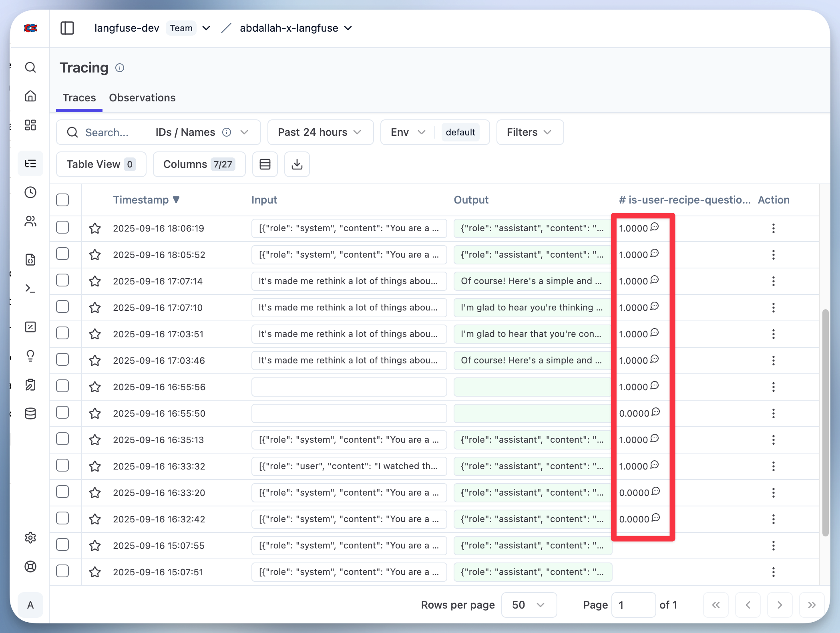Image resolution: width=840 pixels, height=633 pixels.
Task: Open the Rows per page dropdown
Action: [x=529, y=605]
